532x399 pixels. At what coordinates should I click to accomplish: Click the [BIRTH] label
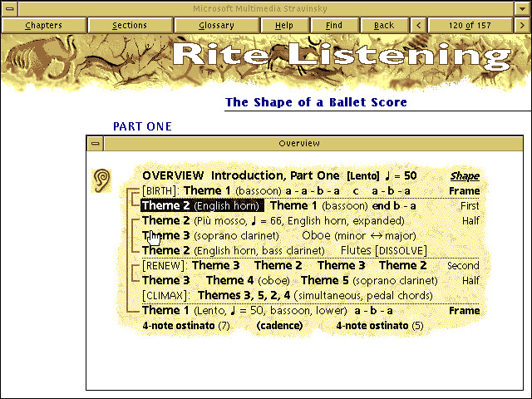160,191
